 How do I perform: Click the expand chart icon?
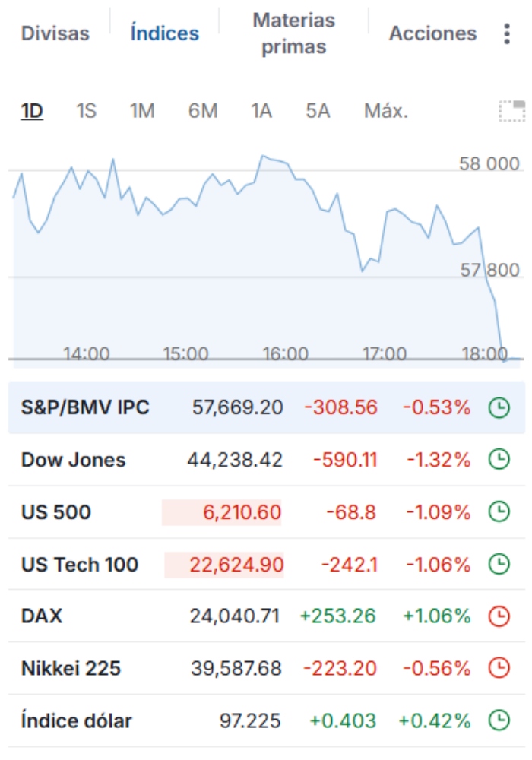click(x=511, y=111)
